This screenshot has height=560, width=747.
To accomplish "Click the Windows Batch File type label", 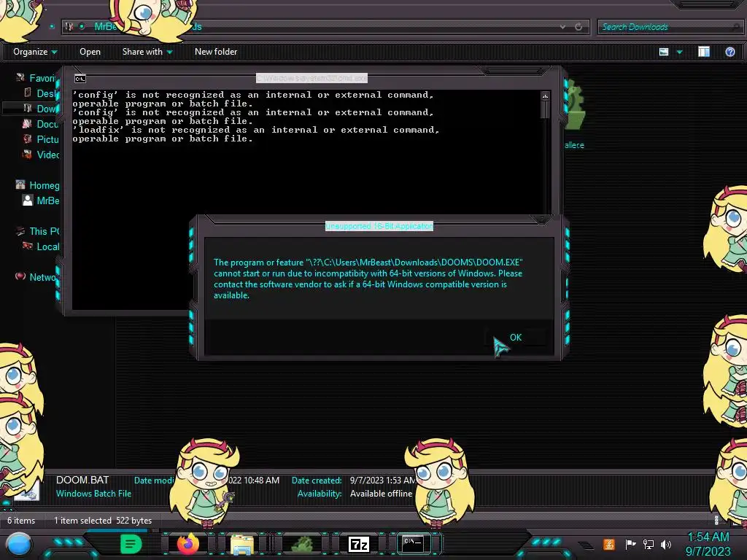I will click(93, 494).
